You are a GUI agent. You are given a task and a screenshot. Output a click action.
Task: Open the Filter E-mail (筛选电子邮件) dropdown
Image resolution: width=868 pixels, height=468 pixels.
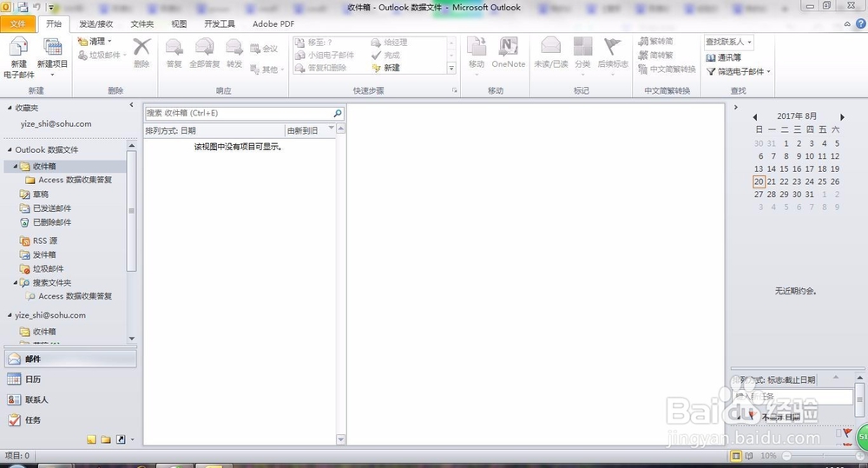pos(739,71)
